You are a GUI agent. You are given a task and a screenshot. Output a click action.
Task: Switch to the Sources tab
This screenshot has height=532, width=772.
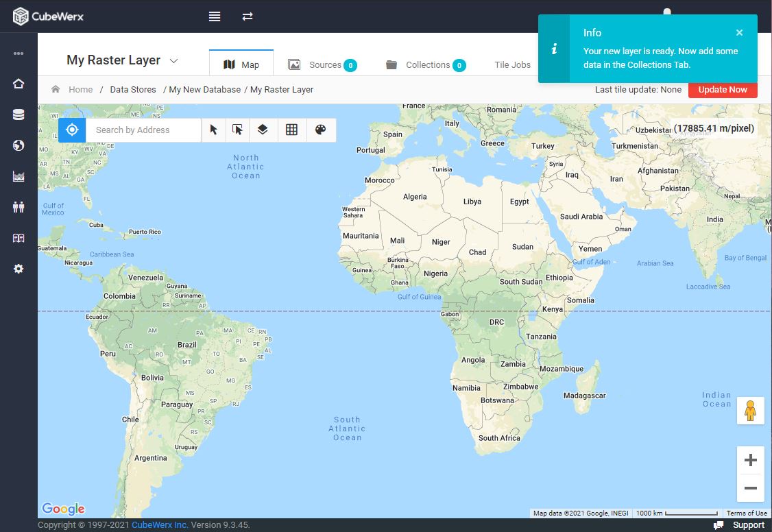(322, 65)
